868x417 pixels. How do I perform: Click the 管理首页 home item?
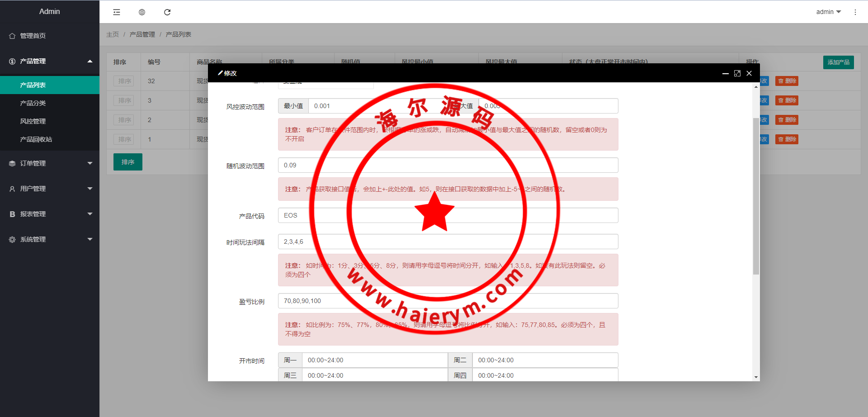(33, 36)
